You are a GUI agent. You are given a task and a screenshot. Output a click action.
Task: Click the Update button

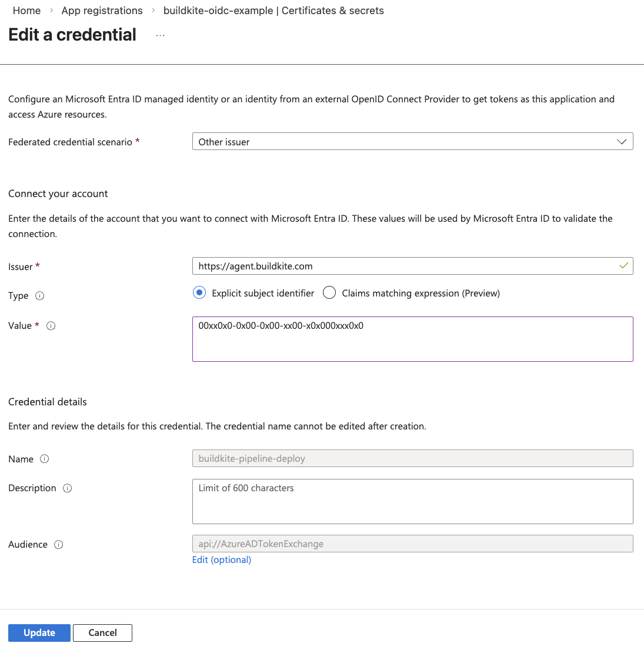(39, 632)
